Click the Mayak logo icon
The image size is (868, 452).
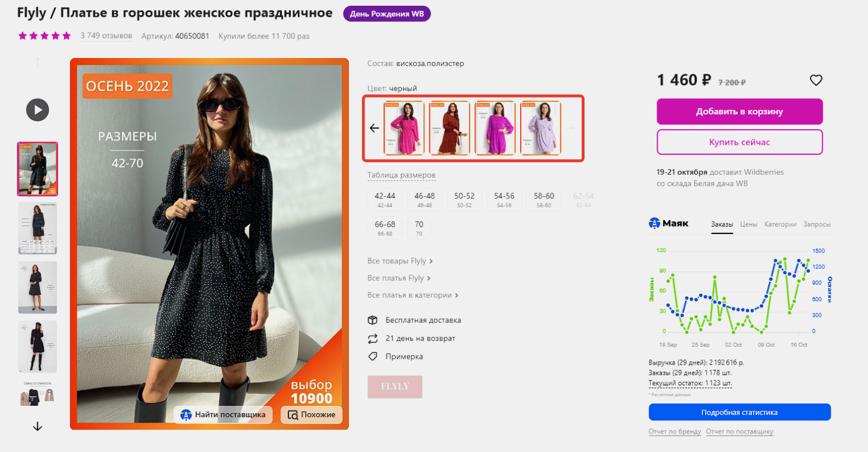(x=654, y=223)
